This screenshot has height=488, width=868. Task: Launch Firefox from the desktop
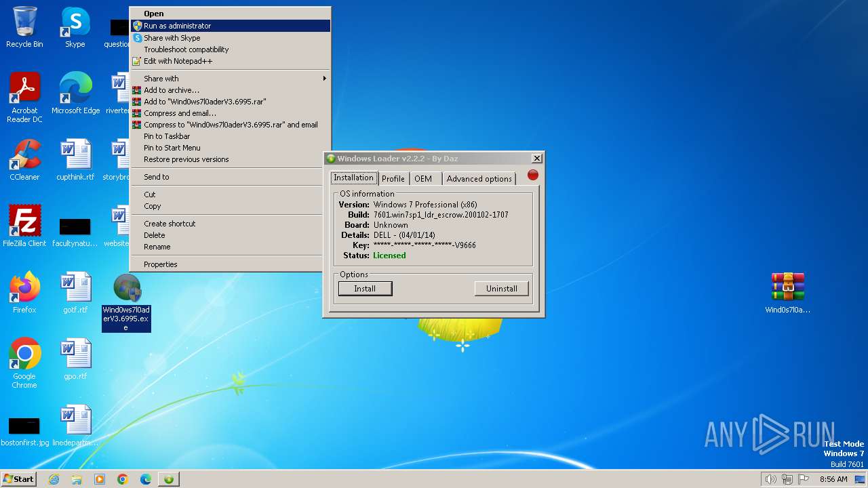click(x=24, y=293)
